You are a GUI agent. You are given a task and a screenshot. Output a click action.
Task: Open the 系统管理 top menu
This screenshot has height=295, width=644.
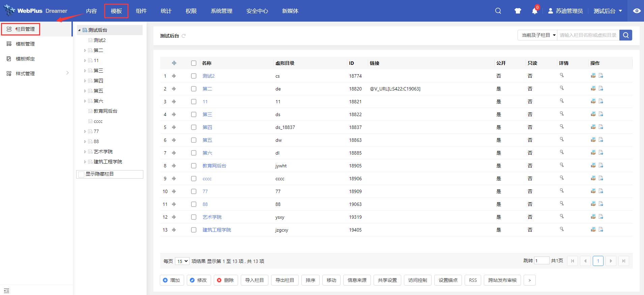[x=222, y=11]
